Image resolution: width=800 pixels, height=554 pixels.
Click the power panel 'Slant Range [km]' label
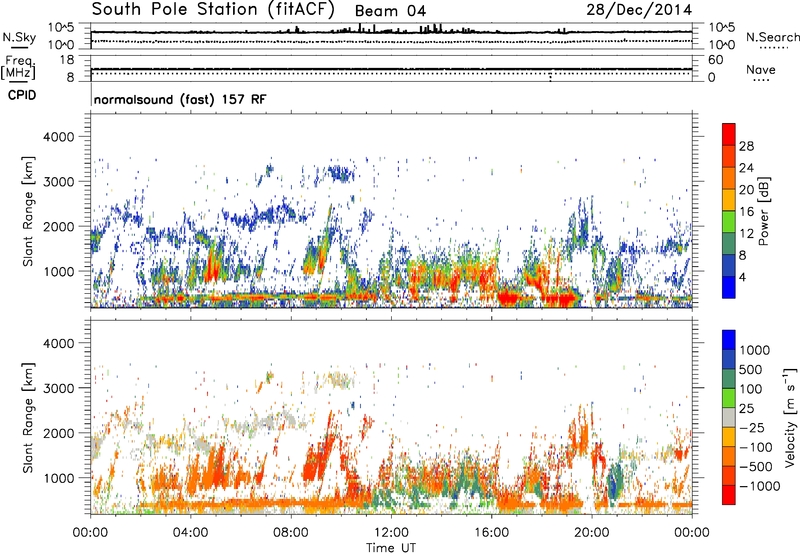(x=28, y=211)
